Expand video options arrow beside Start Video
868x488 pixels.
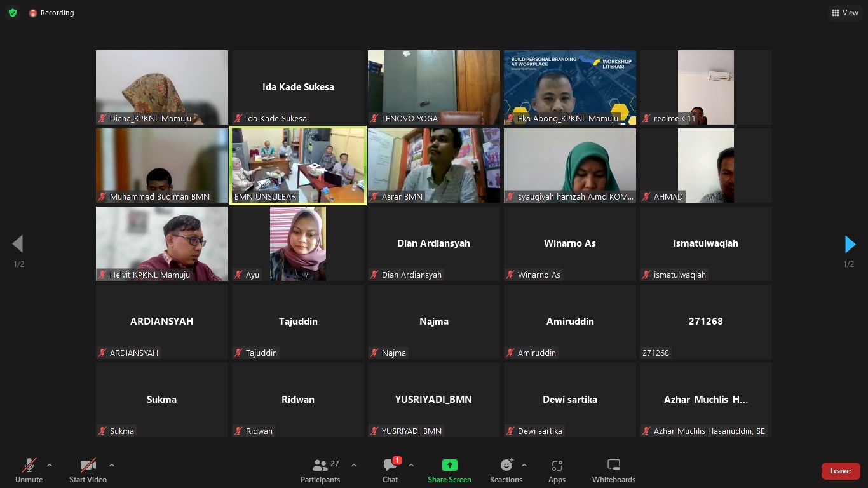tap(112, 465)
